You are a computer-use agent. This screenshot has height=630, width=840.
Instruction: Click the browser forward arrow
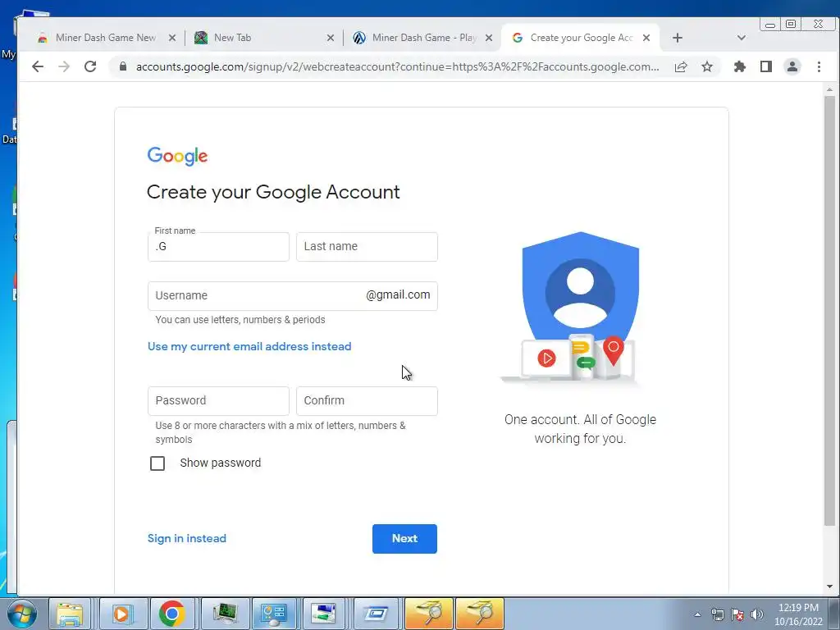click(64, 66)
